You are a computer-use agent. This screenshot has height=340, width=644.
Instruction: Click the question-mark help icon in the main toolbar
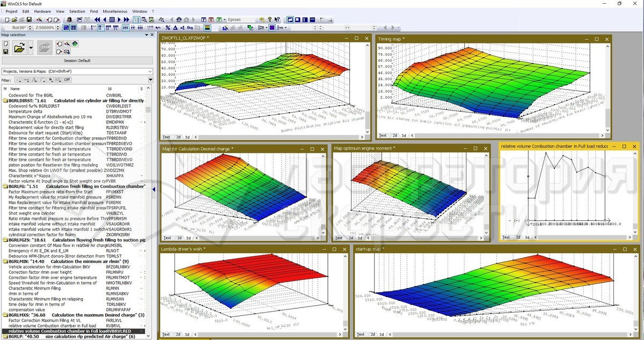[270, 19]
